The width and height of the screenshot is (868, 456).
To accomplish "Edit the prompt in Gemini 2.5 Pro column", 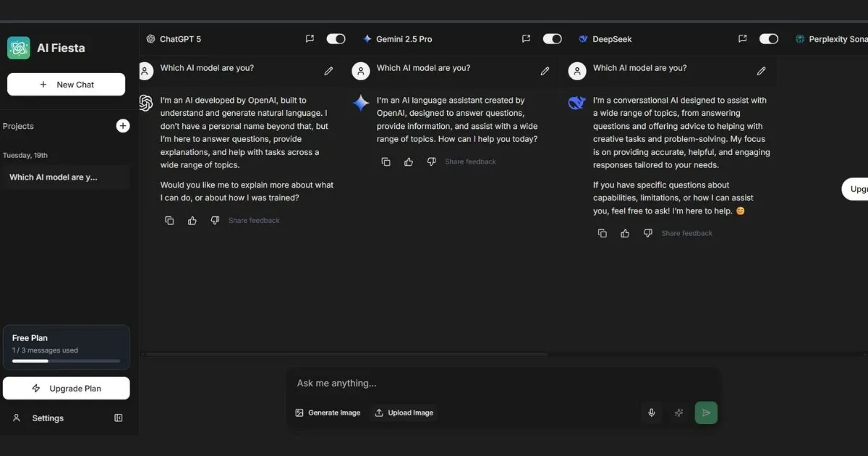I will [x=545, y=71].
